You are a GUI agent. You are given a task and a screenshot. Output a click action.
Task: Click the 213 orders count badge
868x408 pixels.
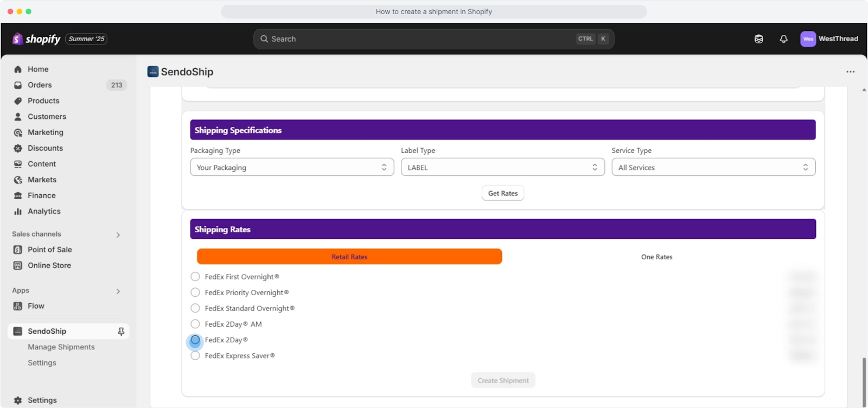pos(117,85)
